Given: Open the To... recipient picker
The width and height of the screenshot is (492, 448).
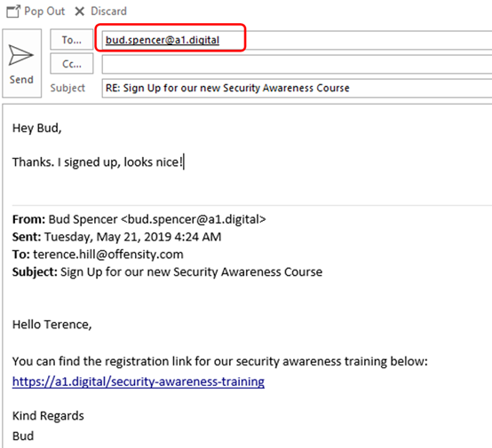Looking at the screenshot, I should (x=72, y=40).
